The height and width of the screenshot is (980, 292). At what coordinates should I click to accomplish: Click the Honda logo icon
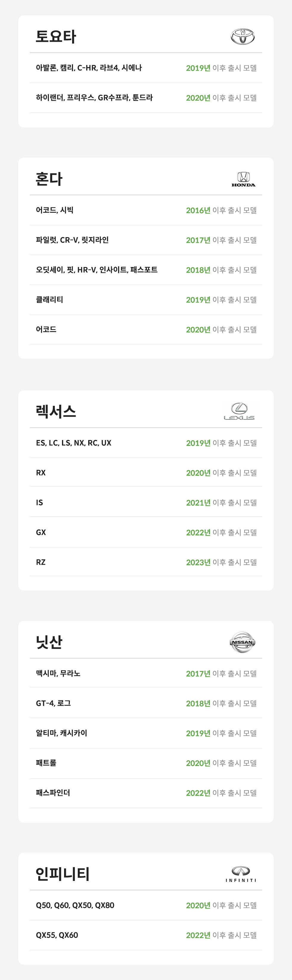coord(243,179)
